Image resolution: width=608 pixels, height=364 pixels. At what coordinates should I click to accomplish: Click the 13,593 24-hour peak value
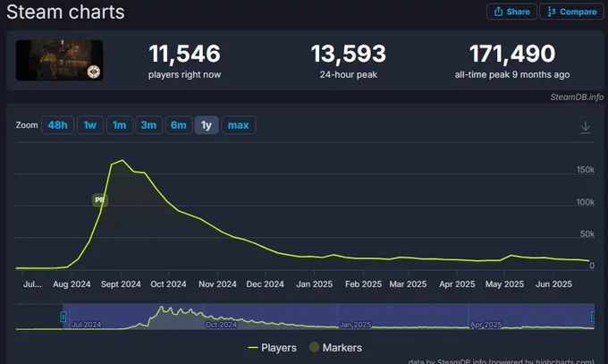348,54
